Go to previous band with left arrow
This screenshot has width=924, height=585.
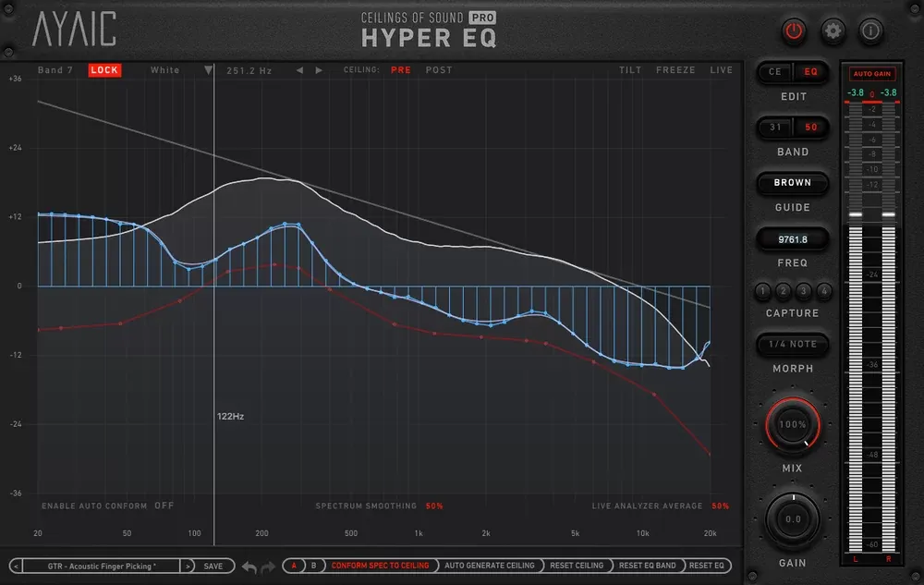tap(299, 70)
